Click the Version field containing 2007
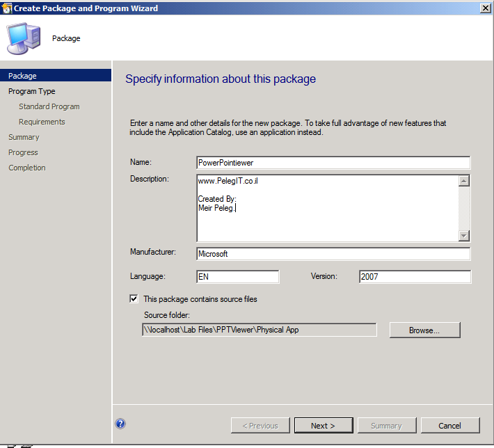 tap(415, 277)
